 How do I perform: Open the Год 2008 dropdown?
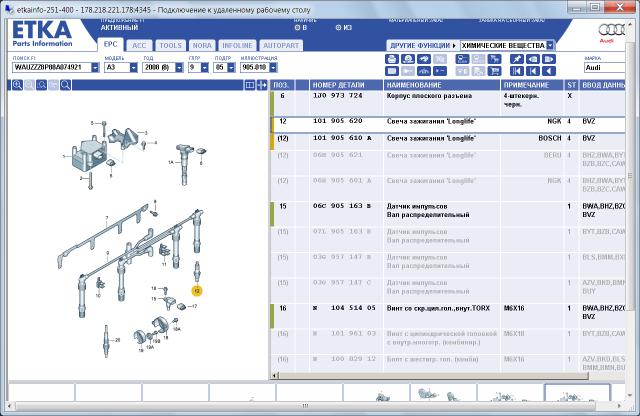pyautogui.click(x=179, y=68)
